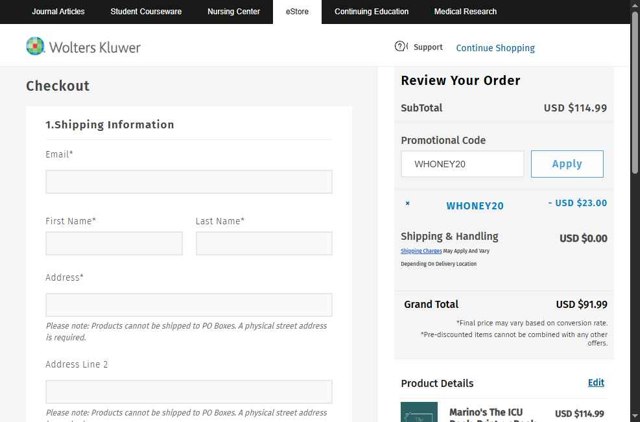Screen dimensions: 640x422
Task: Focus the Last Name field
Action: [x=264, y=243]
